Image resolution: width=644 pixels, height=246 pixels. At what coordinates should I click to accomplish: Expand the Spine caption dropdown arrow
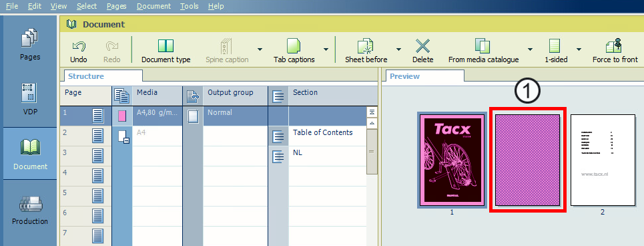pos(260,49)
